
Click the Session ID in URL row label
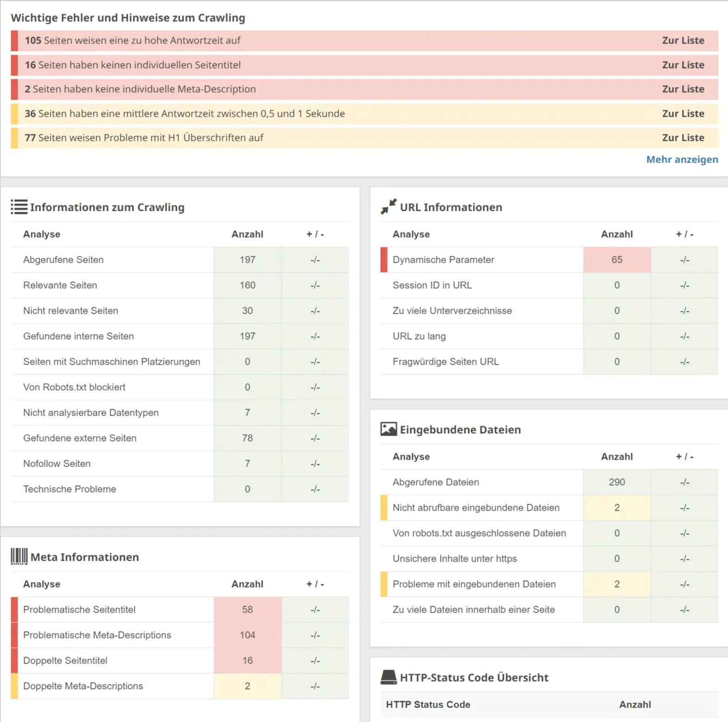point(432,285)
